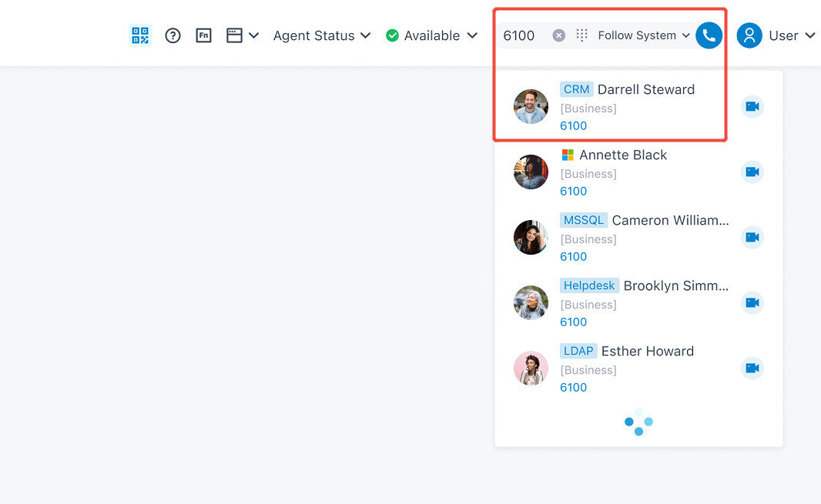Image resolution: width=821 pixels, height=504 pixels.
Task: Open the help question mark icon
Action: (x=173, y=35)
